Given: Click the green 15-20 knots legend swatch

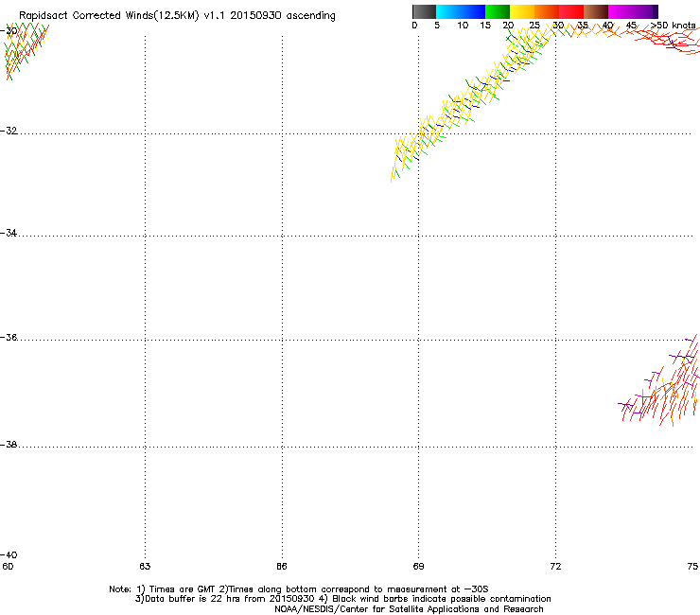Looking at the screenshot, I should [498, 11].
